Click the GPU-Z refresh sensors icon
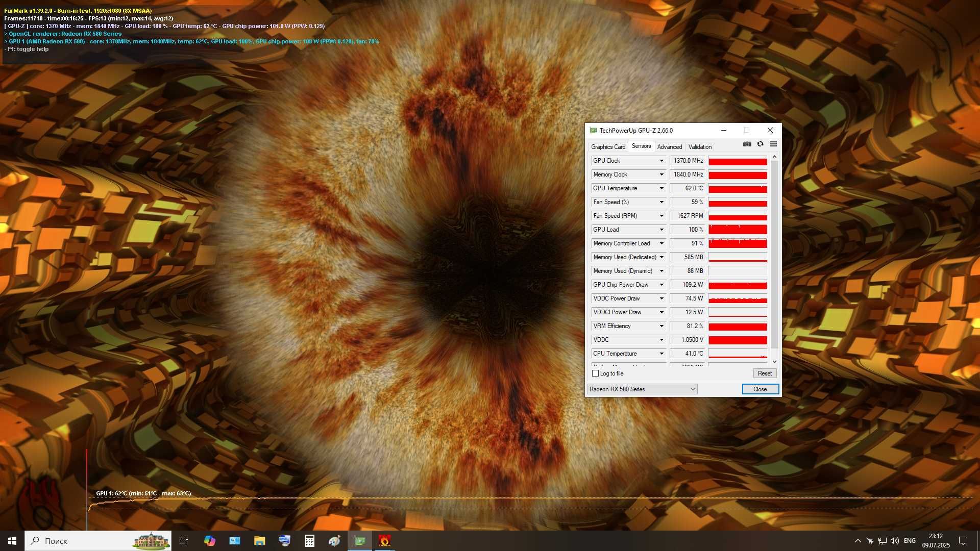980x551 pixels. coord(760,144)
